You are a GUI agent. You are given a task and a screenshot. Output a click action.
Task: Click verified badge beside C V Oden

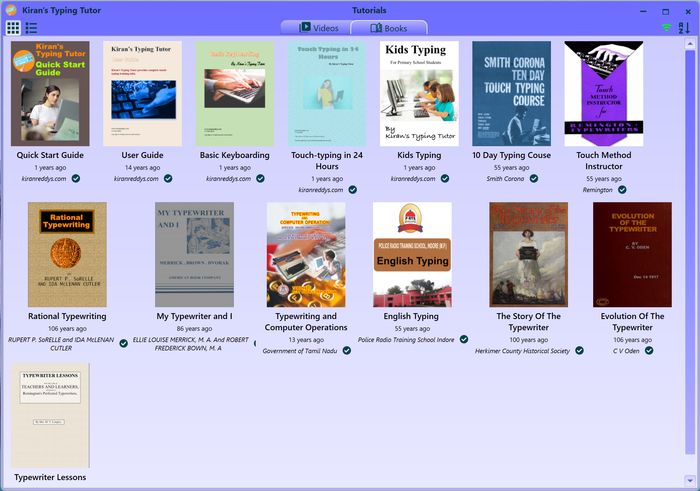[649, 351]
